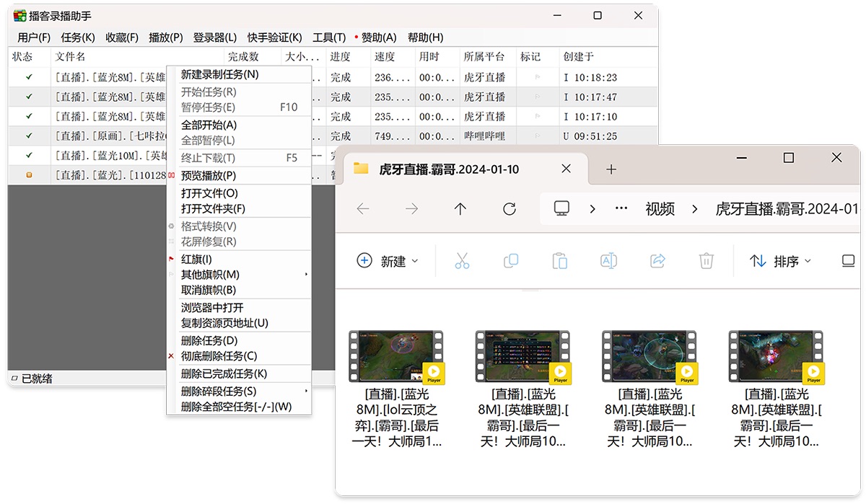Click the flag marker of the 10:18:23 task
The width and height of the screenshot is (866, 504).
(x=537, y=77)
